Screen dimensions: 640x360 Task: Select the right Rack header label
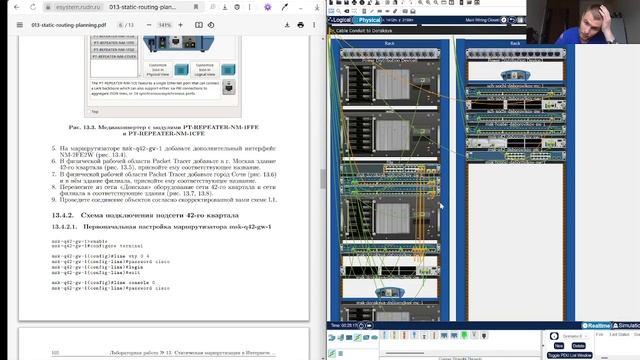pyautogui.click(x=515, y=43)
